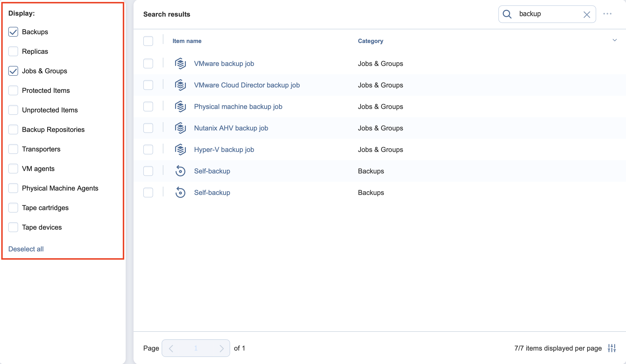
Task: Click the search magnifier icon
Action: (x=507, y=14)
